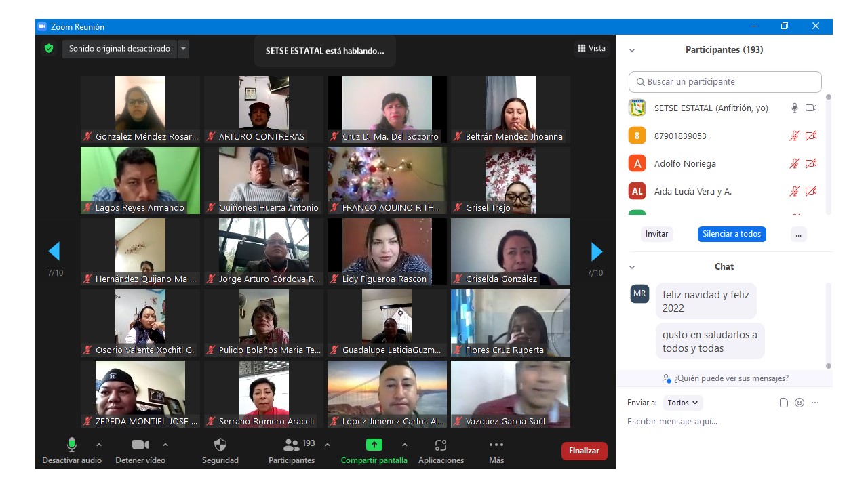This screenshot has width=868, height=488.
Task: Open the Vista layout menu
Action: tap(591, 48)
